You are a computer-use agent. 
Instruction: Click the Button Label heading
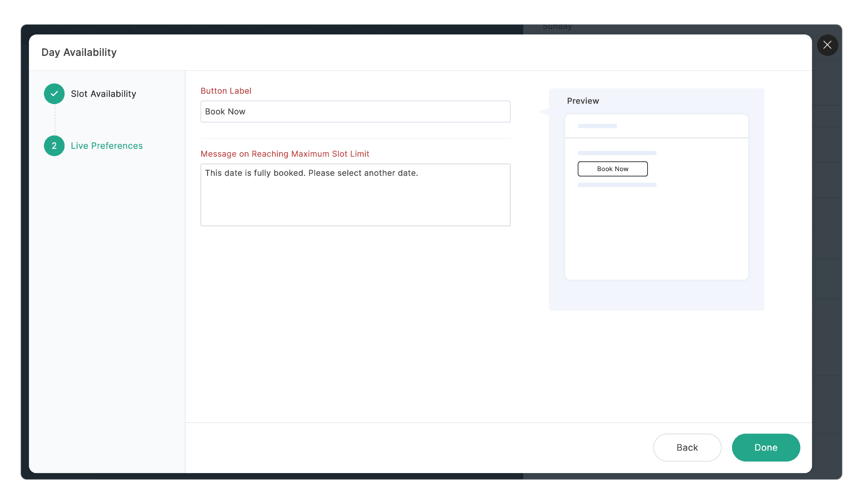point(226,91)
